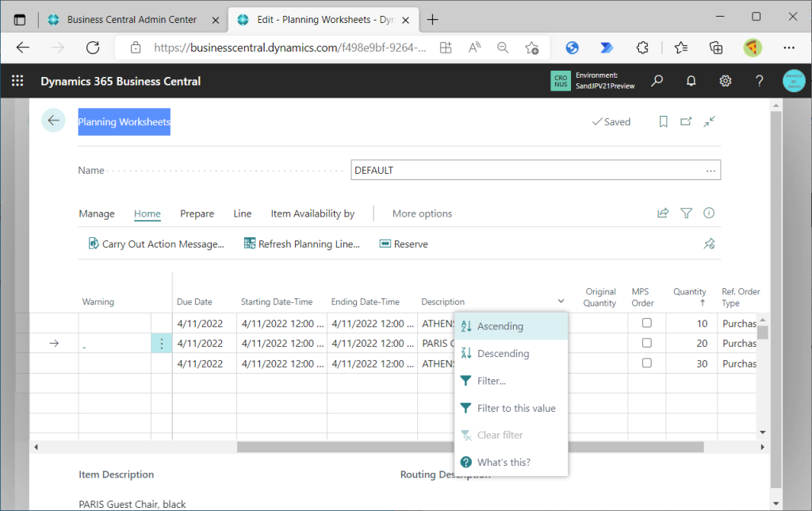Click the Starting Date-Time column header
The height and width of the screenshot is (511, 812).
coord(277,302)
